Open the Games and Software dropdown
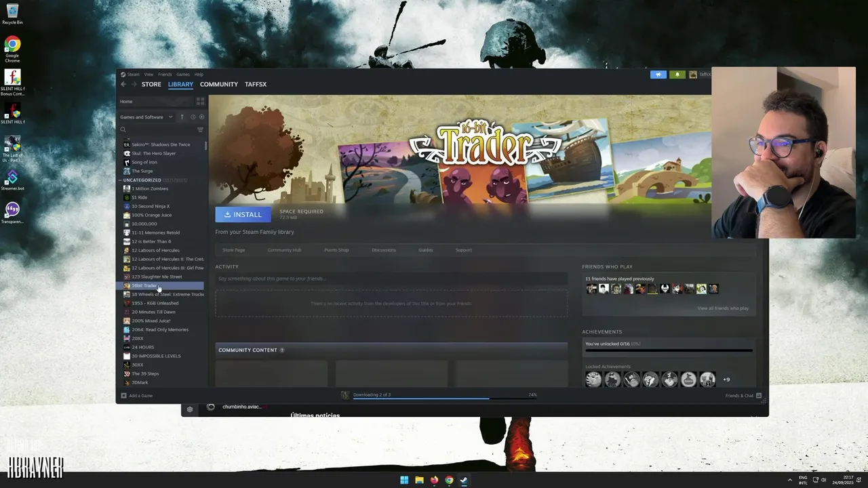The height and width of the screenshot is (488, 868). 146,117
